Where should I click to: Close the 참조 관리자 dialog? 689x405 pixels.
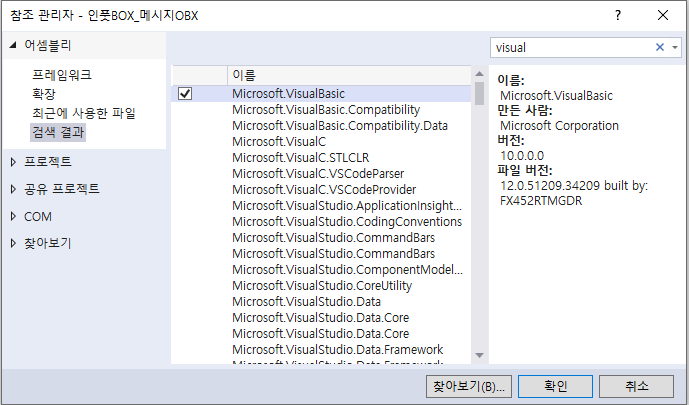pyautogui.click(x=663, y=15)
